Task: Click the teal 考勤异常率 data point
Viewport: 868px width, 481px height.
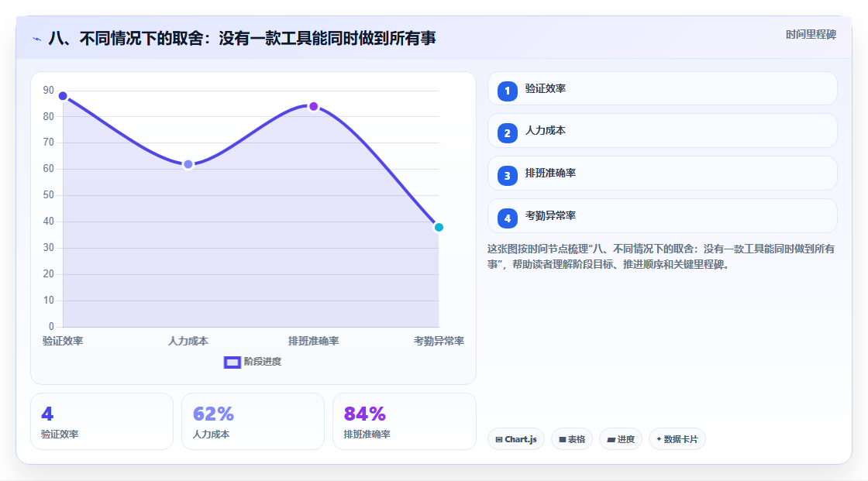Action: click(439, 228)
